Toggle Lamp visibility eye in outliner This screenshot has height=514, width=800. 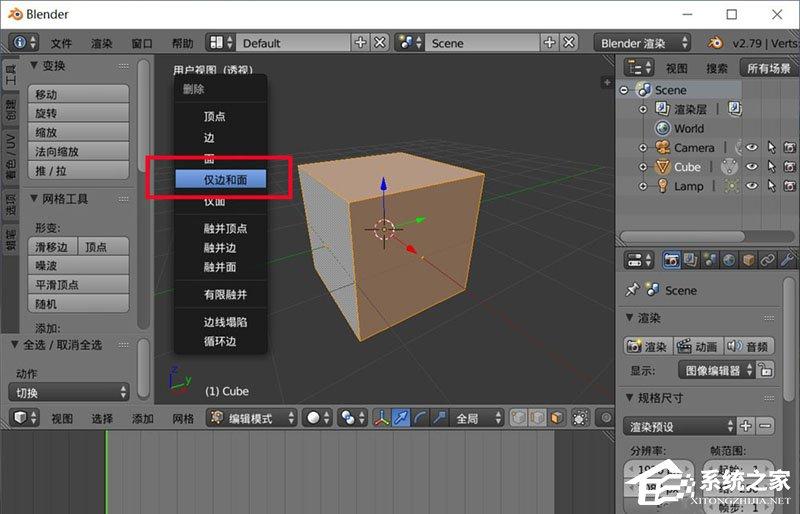pyautogui.click(x=752, y=186)
